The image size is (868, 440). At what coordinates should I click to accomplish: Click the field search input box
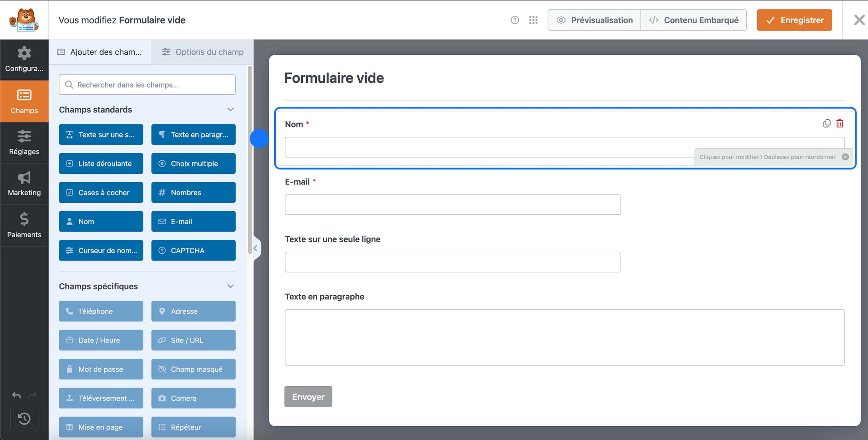pos(147,84)
